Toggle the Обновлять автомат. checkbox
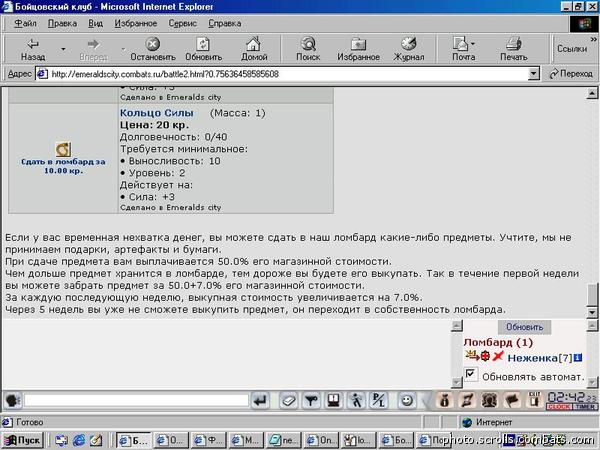600x450 pixels. click(471, 374)
